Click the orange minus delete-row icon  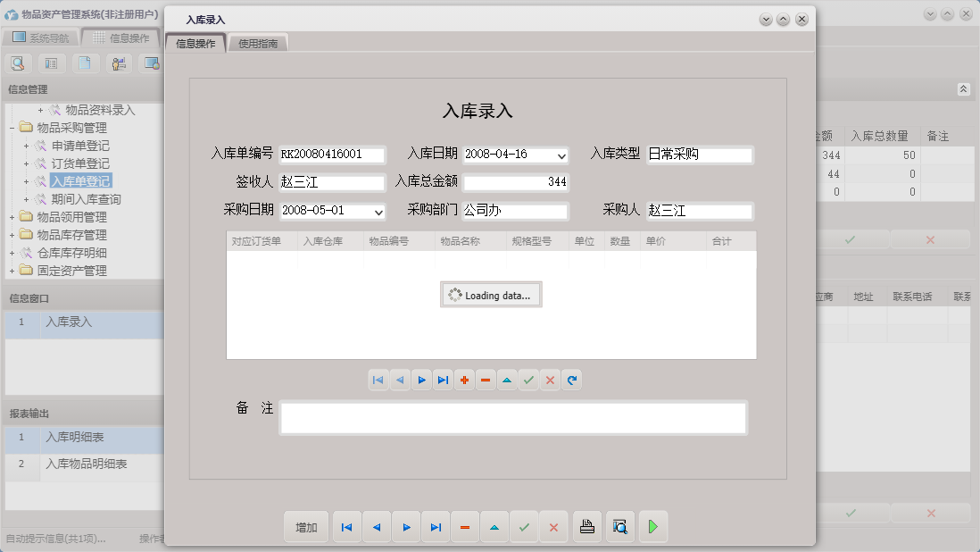486,380
